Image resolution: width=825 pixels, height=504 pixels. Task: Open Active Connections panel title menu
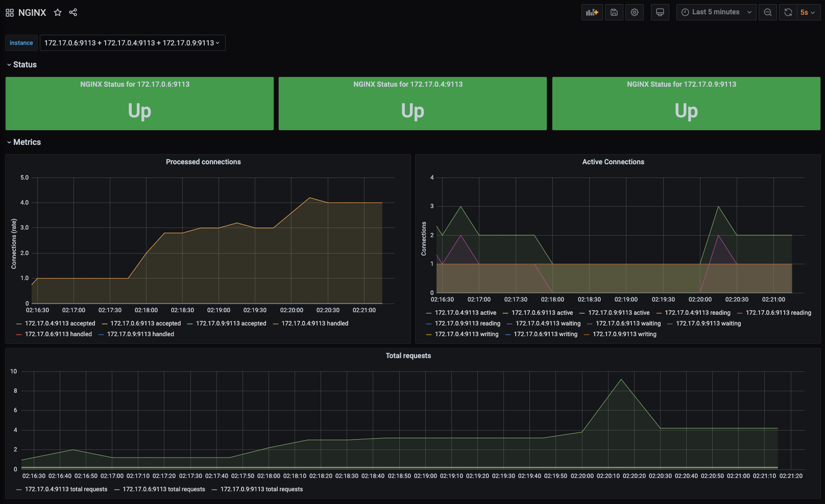click(x=613, y=162)
